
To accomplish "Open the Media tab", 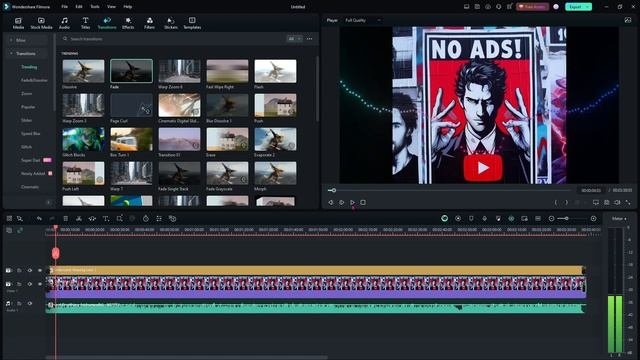I will click(x=18, y=23).
